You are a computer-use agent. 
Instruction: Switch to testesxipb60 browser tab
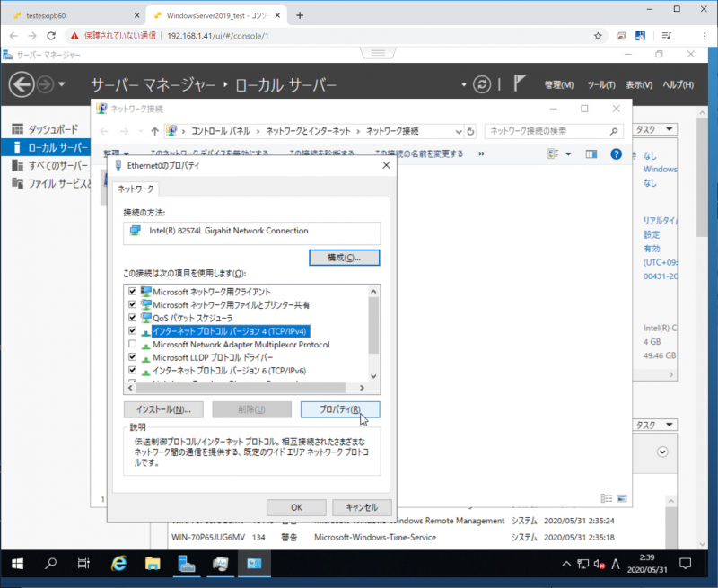75,15
